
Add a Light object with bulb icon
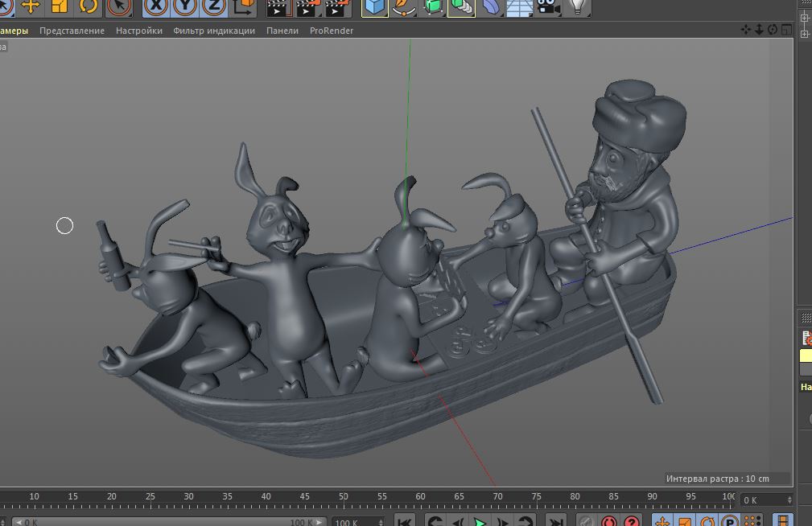(x=577, y=6)
